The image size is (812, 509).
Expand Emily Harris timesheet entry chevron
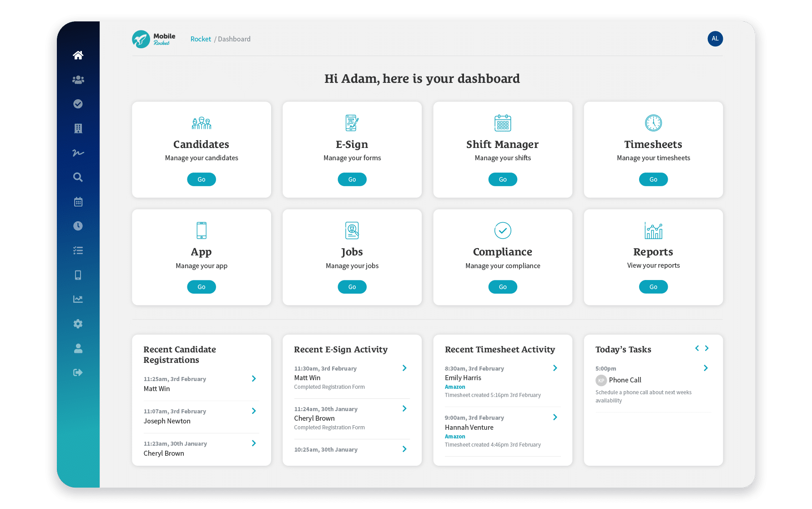pyautogui.click(x=555, y=368)
